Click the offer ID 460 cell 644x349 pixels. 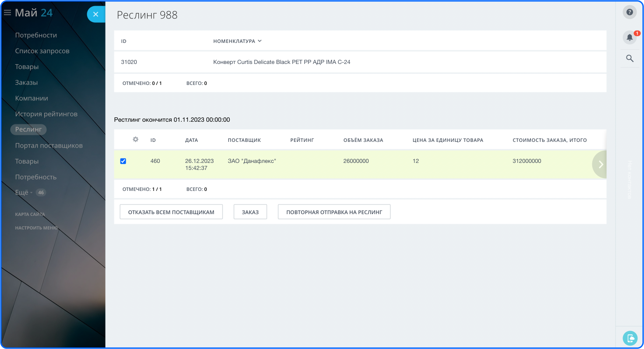(155, 161)
